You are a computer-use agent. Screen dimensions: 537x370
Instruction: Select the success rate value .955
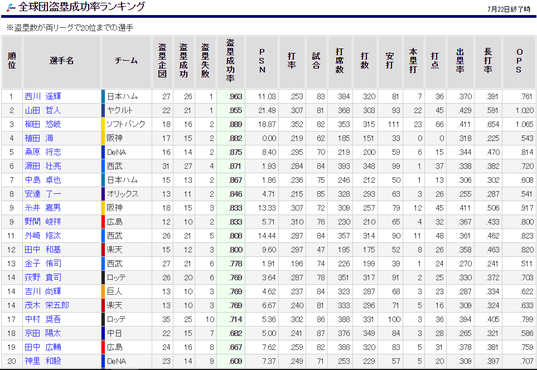pos(236,111)
